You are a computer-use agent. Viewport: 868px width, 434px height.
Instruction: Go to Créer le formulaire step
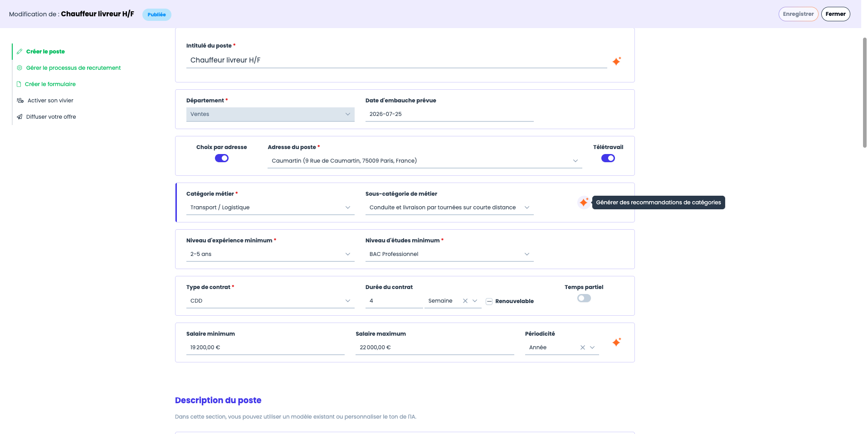pos(50,84)
